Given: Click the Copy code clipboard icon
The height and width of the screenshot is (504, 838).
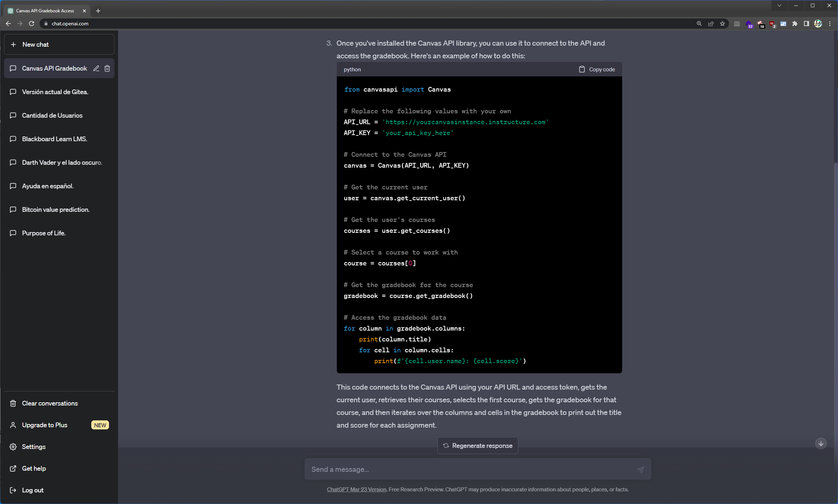Looking at the screenshot, I should tap(582, 69).
